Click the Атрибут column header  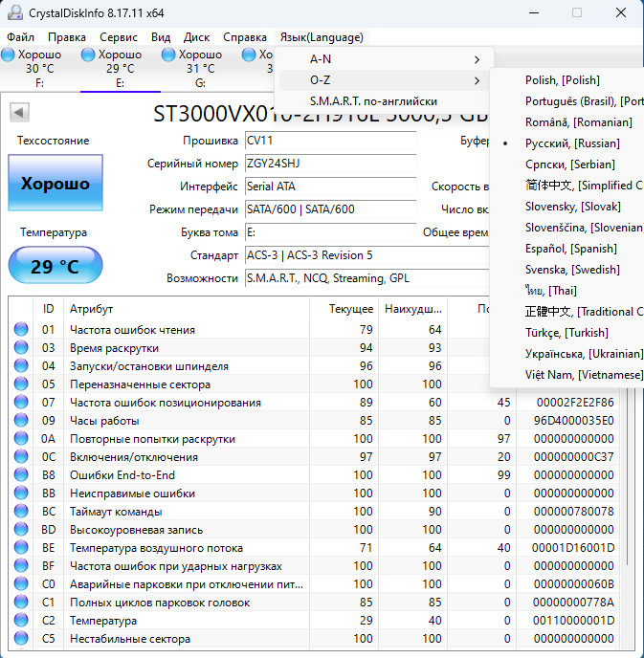click(x=187, y=309)
